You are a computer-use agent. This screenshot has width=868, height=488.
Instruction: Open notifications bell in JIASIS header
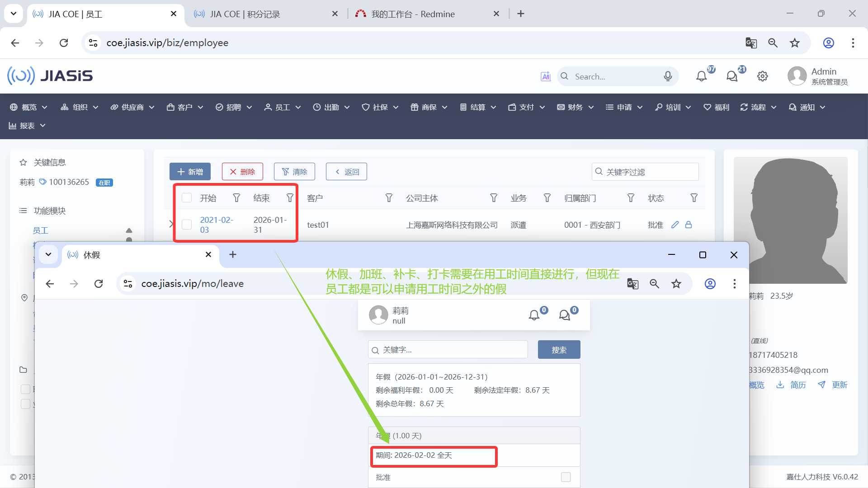coord(701,76)
